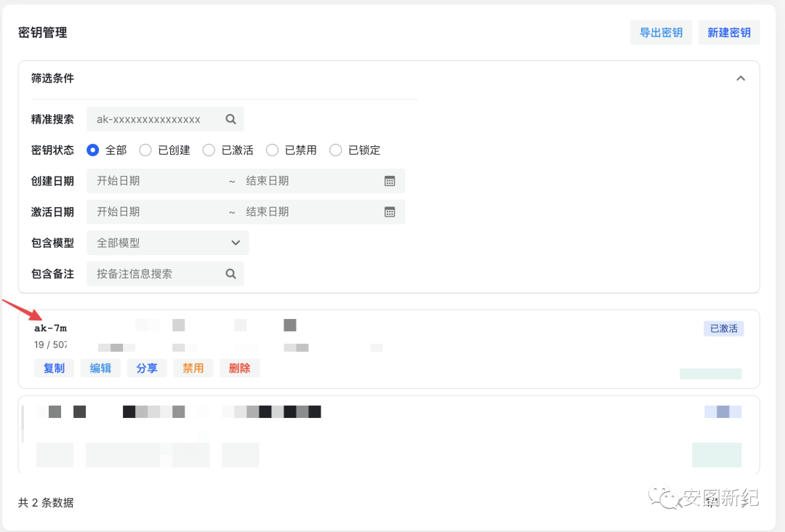Click the search icon in 精准搜索 field
Image resolution: width=785 pixels, height=532 pixels.
[x=230, y=119]
